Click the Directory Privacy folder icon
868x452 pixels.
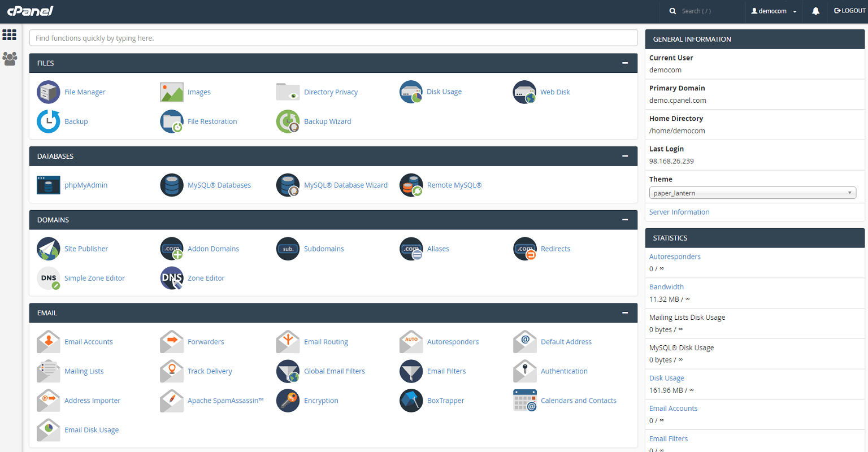pos(288,92)
